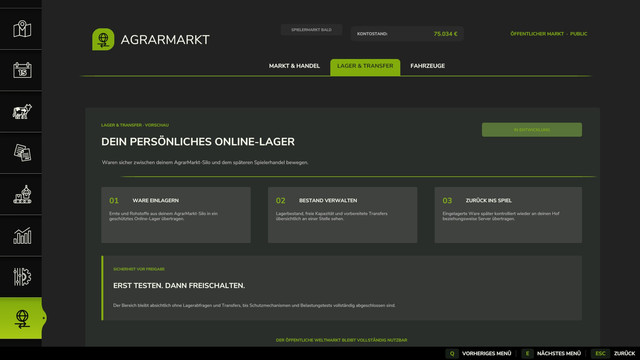640x360 pixels.
Task: Click the AGRARMARKT title text
Action: [165, 40]
